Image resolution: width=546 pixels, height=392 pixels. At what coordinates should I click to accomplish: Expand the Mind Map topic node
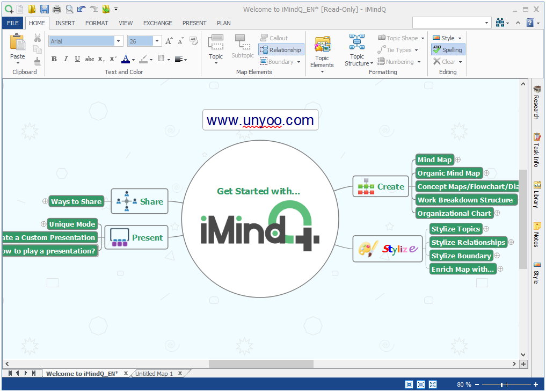(458, 159)
